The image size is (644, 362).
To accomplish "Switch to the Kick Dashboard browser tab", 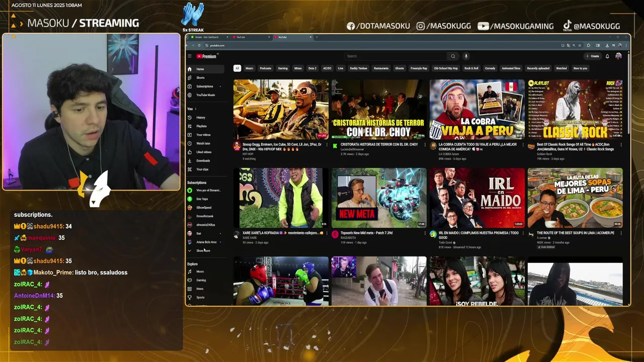I will pos(208,37).
